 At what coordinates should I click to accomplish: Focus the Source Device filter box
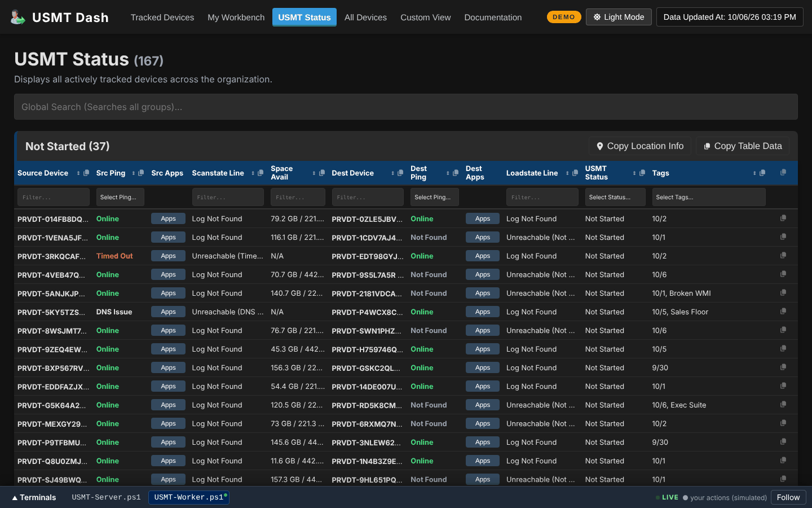pyautogui.click(x=54, y=197)
